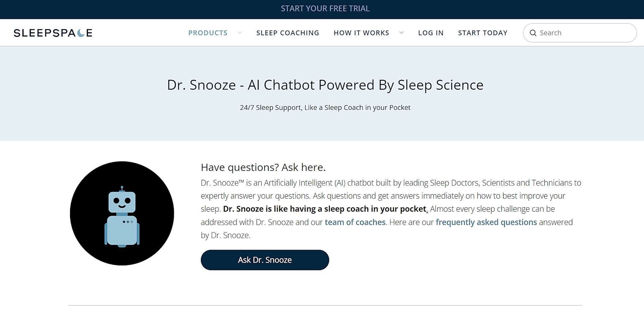644x311 pixels.
Task: Open the frequently asked questions link
Action: (486, 222)
